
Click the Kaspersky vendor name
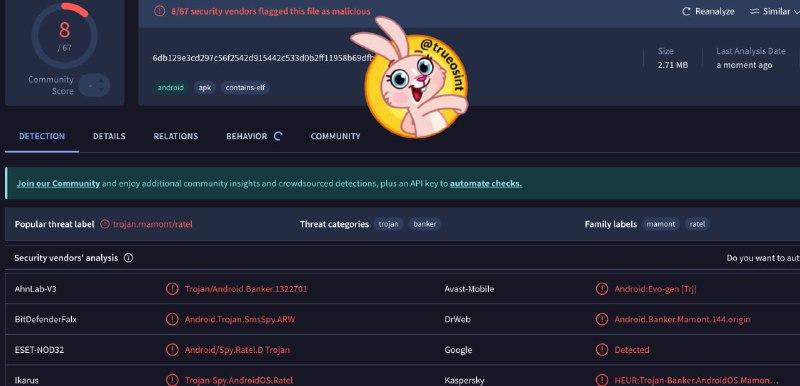[x=464, y=380]
